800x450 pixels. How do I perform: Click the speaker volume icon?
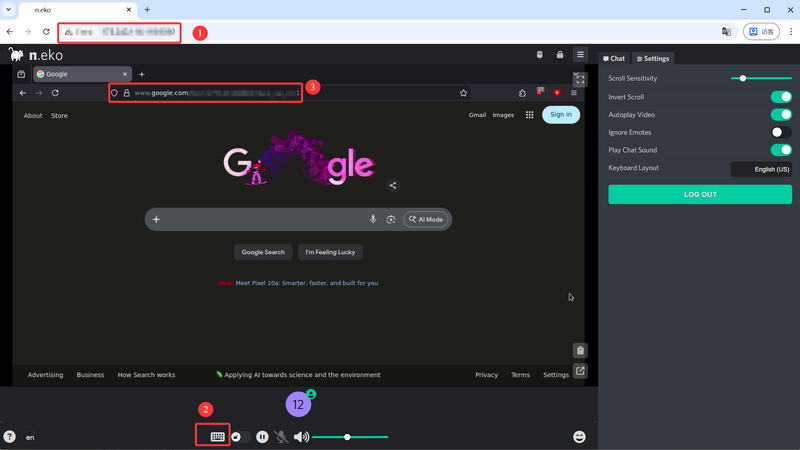pos(301,437)
